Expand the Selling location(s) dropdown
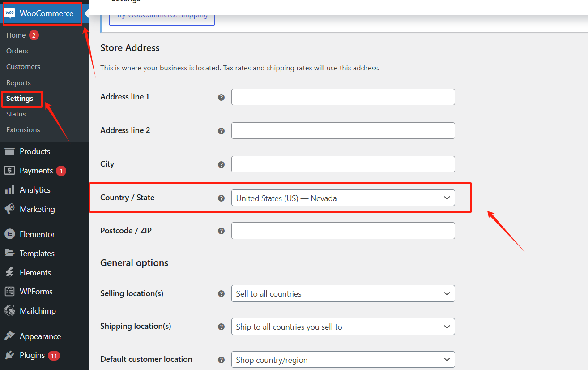Screen dimensions: 588x370 (343, 294)
